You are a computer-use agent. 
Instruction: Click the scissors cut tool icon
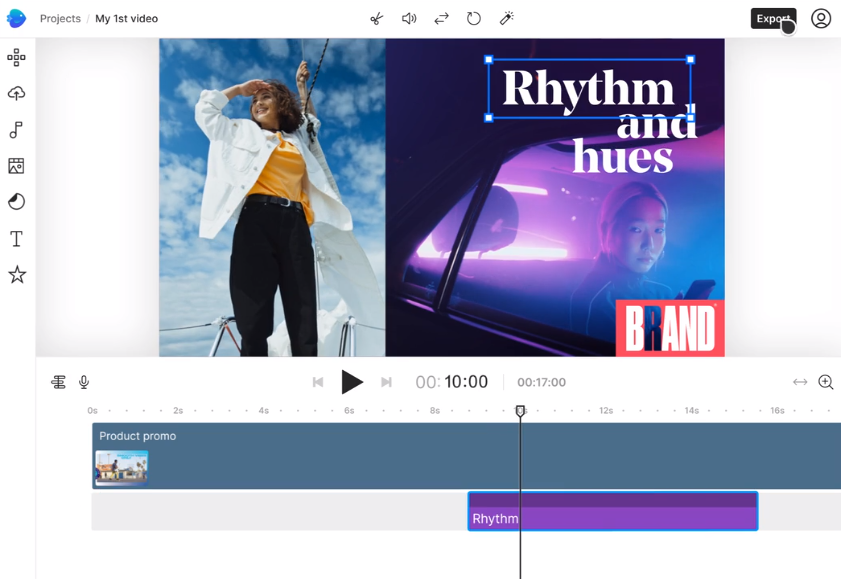[x=376, y=19]
